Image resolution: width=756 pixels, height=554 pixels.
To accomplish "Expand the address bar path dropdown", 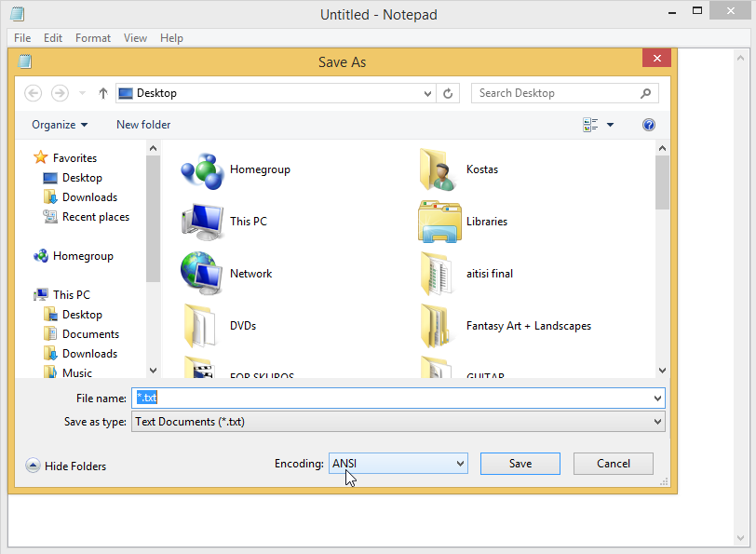I will click(427, 93).
